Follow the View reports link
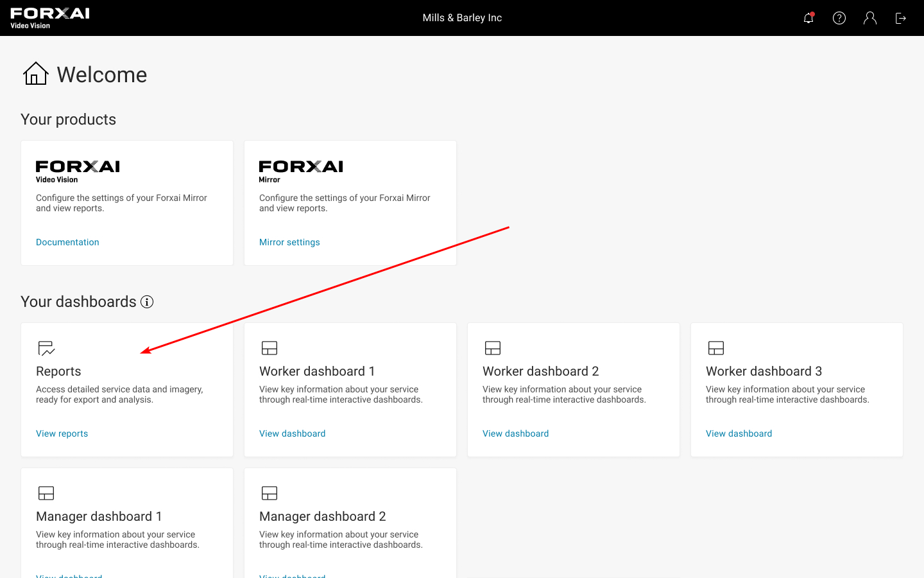 point(62,433)
